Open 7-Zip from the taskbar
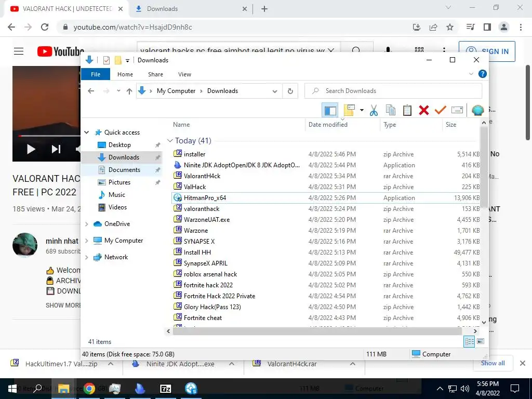Image resolution: width=532 pixels, height=399 pixels. 166,389
